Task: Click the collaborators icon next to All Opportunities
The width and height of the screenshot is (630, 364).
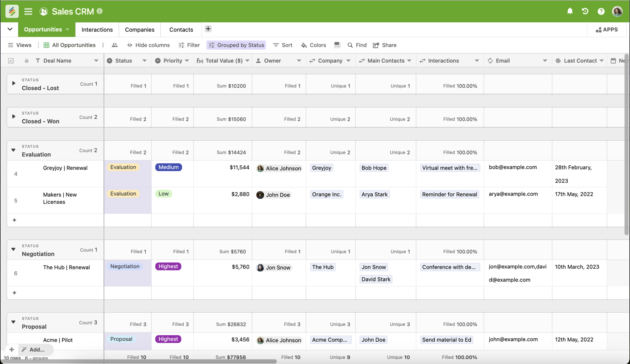Action: click(x=115, y=45)
